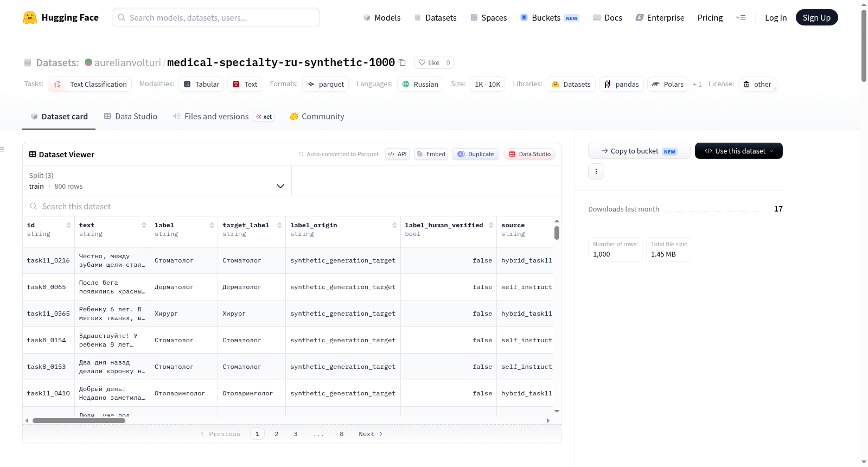Open the Models menu item
The width and height of the screenshot is (868, 467).
(x=382, y=17)
